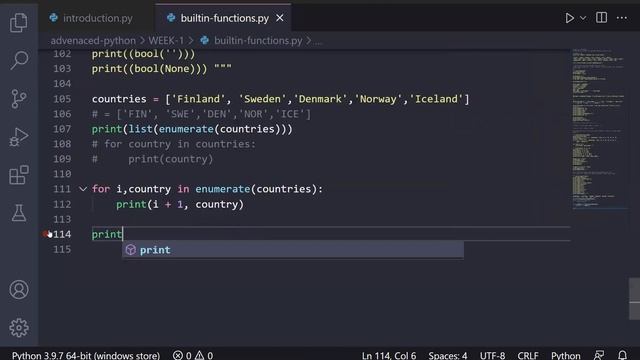
Task: Open the Extensions view
Action: click(x=19, y=175)
